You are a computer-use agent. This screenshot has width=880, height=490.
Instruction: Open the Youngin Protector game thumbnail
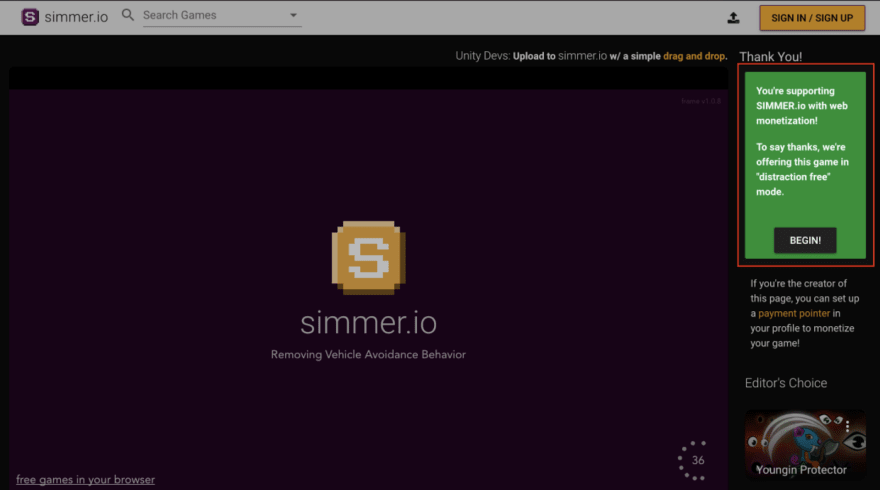(x=805, y=443)
